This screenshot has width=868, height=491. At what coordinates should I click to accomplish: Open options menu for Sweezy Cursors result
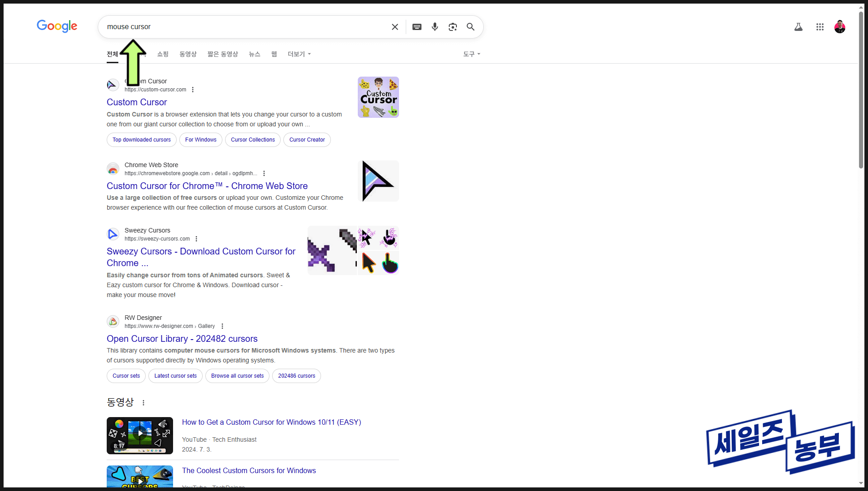[x=196, y=239]
